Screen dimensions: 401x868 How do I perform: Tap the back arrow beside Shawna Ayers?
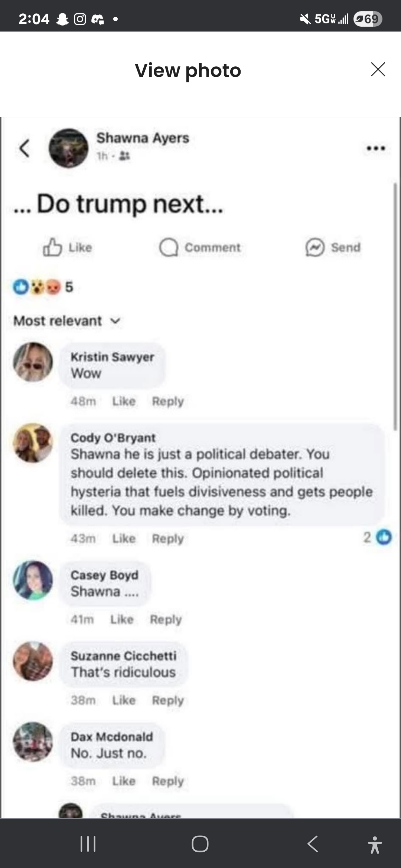point(24,148)
